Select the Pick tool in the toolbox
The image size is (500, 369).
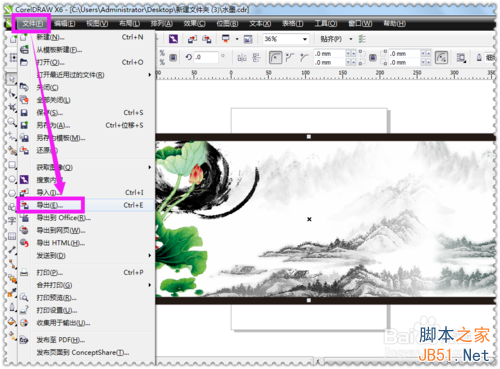[x=12, y=79]
